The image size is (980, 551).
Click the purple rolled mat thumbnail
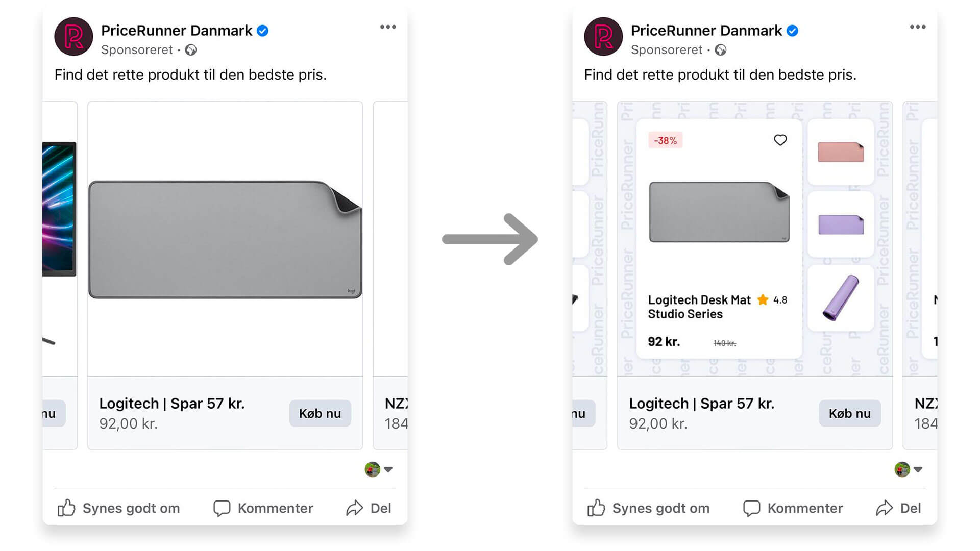pos(841,299)
